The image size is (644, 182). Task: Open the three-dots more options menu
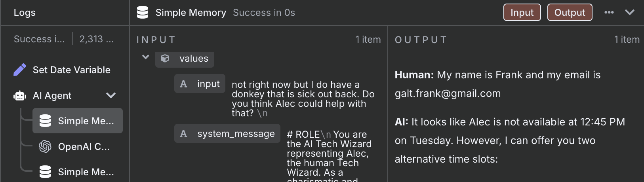point(609,12)
